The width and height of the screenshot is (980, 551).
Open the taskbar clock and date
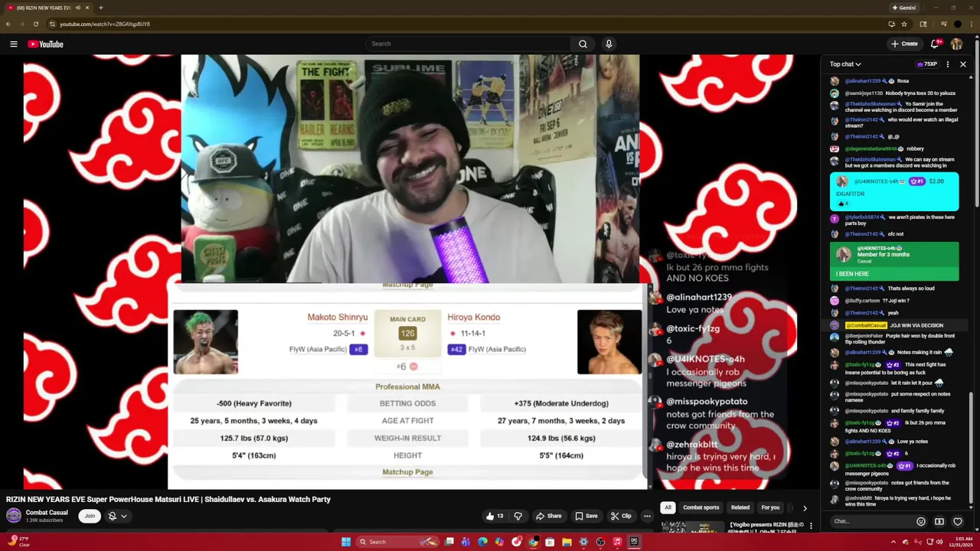963,542
